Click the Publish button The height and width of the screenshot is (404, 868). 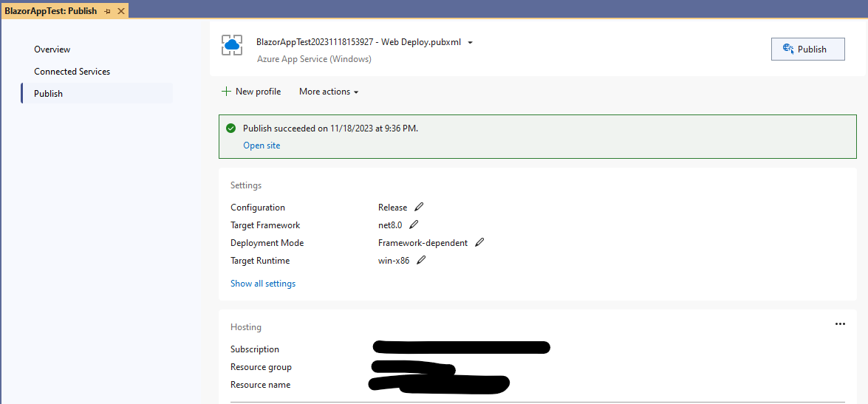tap(807, 49)
